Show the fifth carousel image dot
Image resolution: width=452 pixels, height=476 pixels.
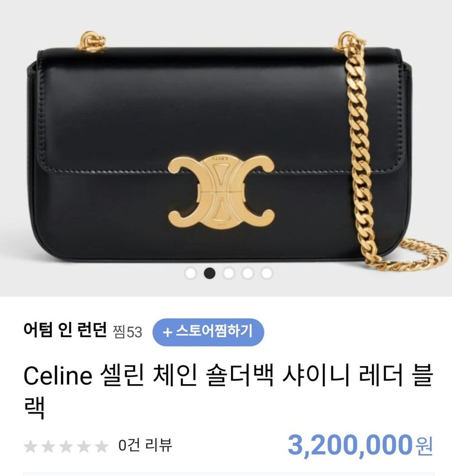pyautogui.click(x=267, y=273)
